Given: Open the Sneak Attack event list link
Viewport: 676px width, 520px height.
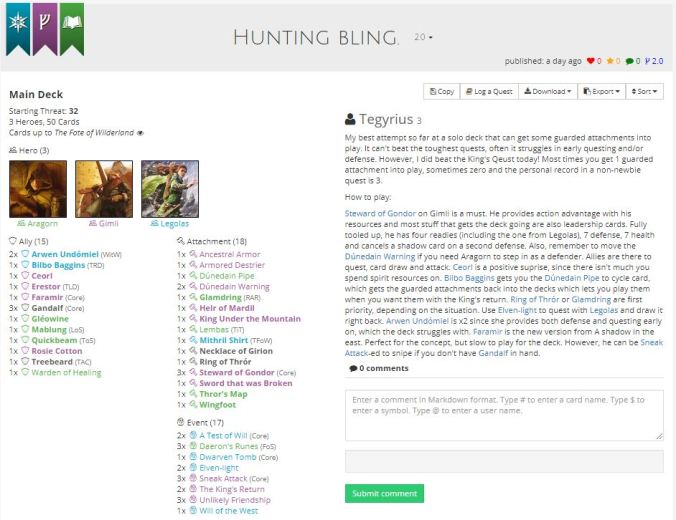Looking at the screenshot, I should coord(223,479).
